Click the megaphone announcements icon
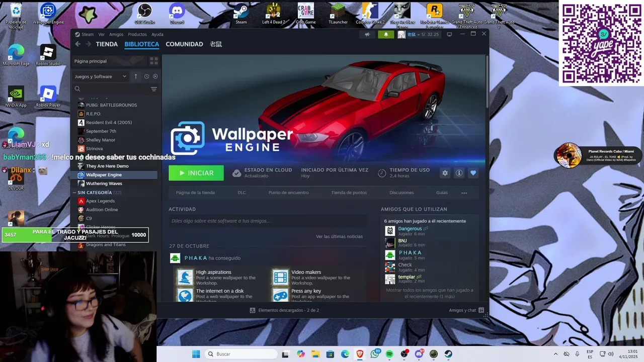 [367, 34]
